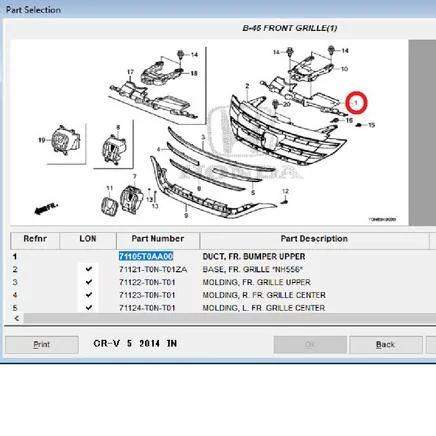Click the red-circled callout 1 in diagram
Image resolution: width=436 pixels, height=436 pixels.
pos(356,103)
